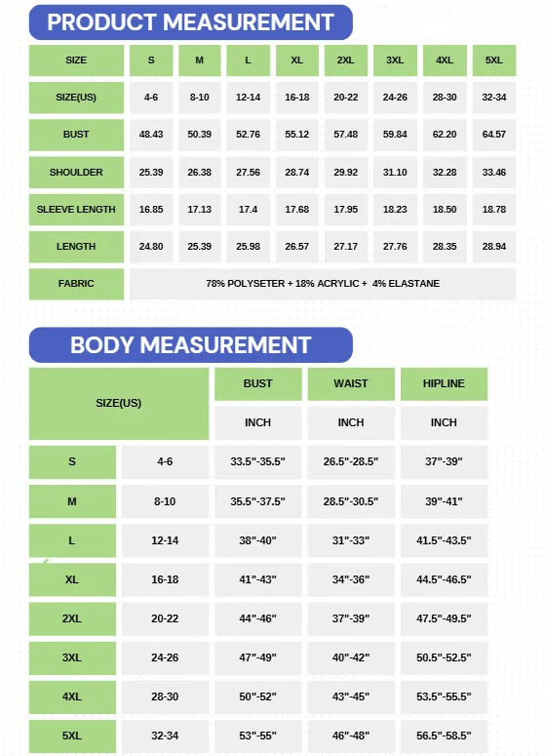
Task: Click the WAIST column header
Action: (x=351, y=383)
